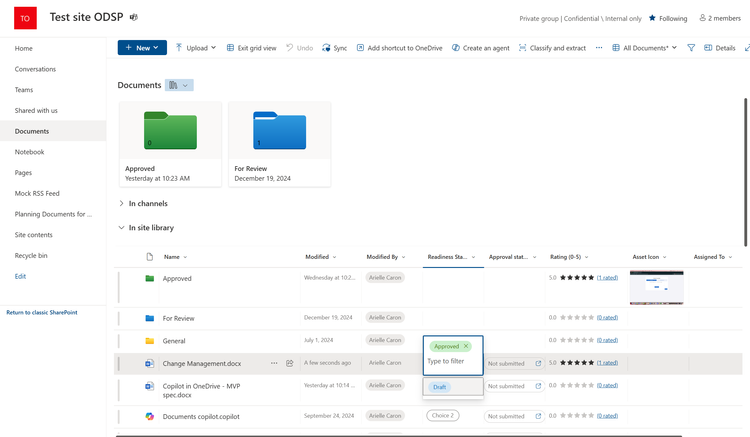Open the Modified By column menu
750x437 pixels.
[x=386, y=257]
